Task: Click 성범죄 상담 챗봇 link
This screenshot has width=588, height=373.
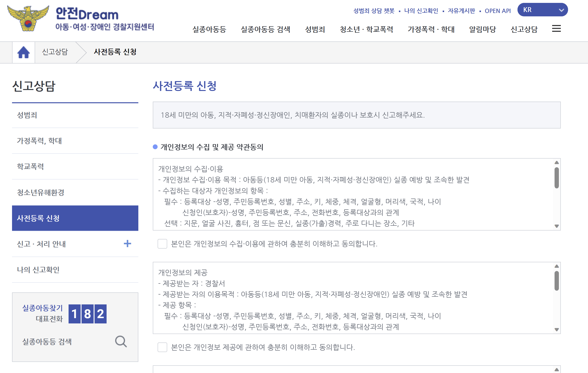Action: tap(374, 11)
